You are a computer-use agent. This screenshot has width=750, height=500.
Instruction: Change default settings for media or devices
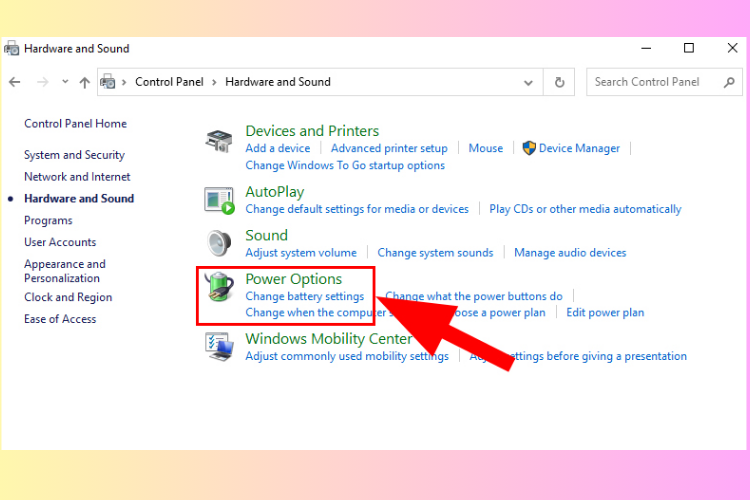click(x=357, y=209)
